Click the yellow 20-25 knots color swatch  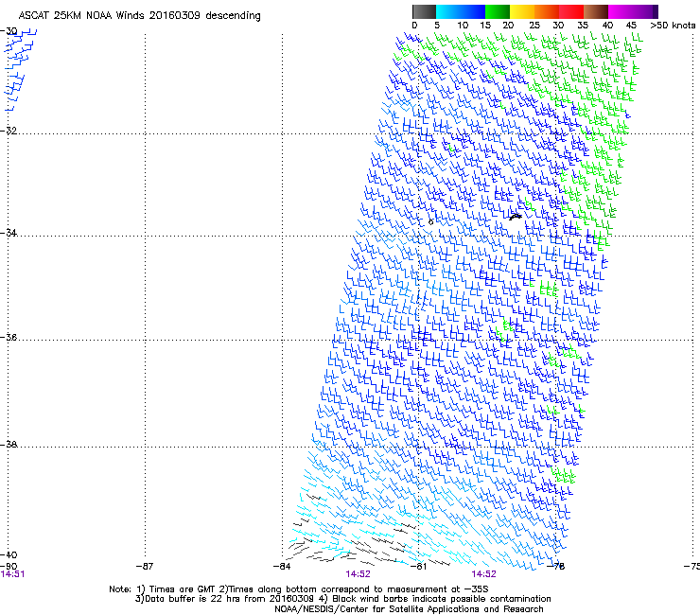coord(522,11)
